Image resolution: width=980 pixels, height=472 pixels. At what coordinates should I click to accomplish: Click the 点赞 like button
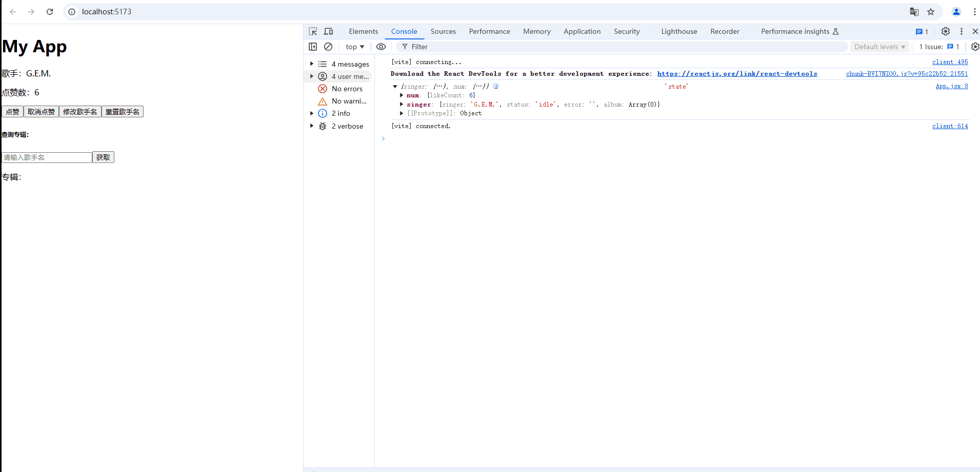click(x=12, y=112)
